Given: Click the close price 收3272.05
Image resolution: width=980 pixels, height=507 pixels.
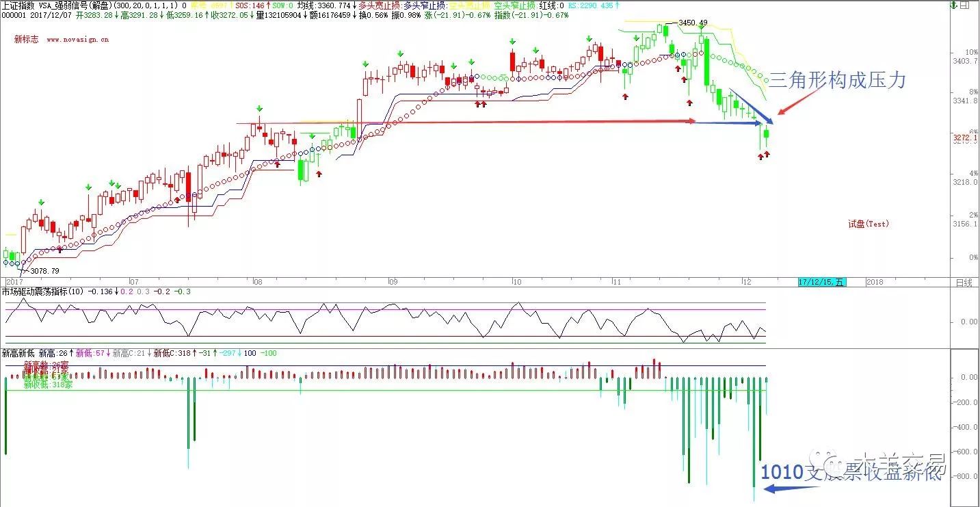Looking at the screenshot, I should (x=230, y=14).
